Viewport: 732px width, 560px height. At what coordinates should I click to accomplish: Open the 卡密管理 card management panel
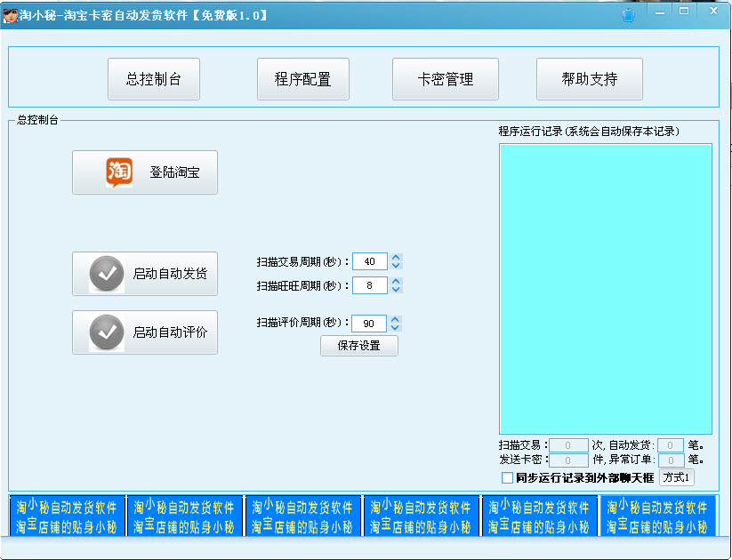[446, 78]
